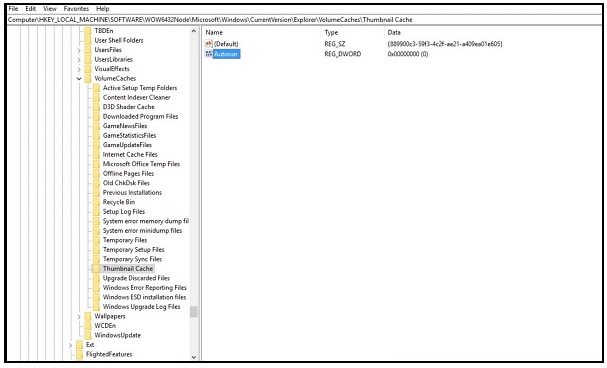Click the GameNewsFiles folder icon

(96, 126)
